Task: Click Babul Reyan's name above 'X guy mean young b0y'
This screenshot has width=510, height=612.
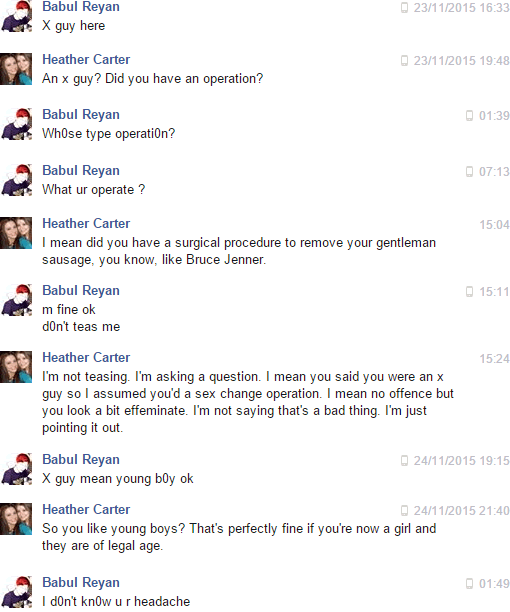Action: (81, 460)
